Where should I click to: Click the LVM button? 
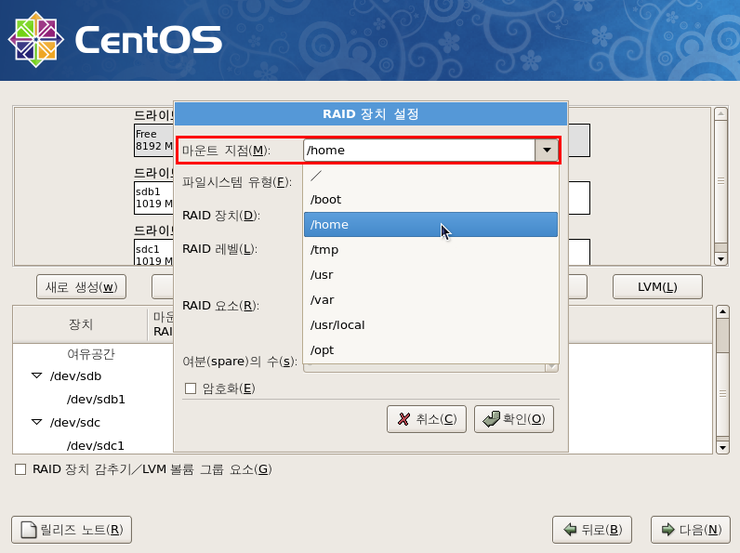(x=656, y=287)
